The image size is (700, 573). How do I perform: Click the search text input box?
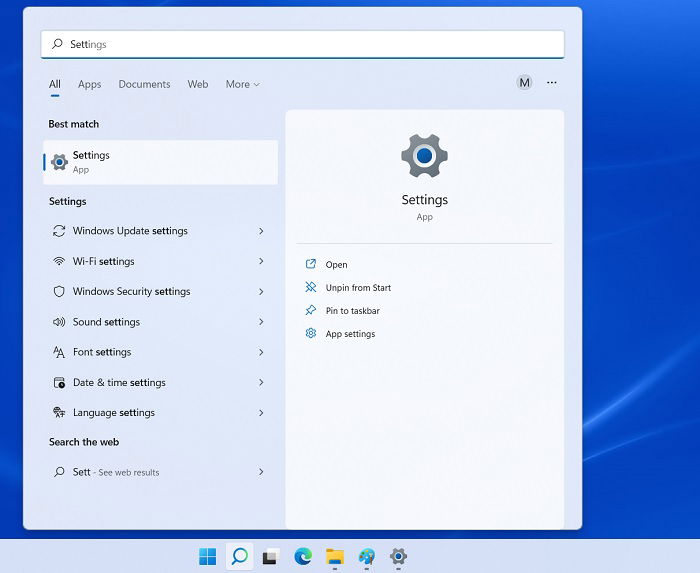pos(303,44)
